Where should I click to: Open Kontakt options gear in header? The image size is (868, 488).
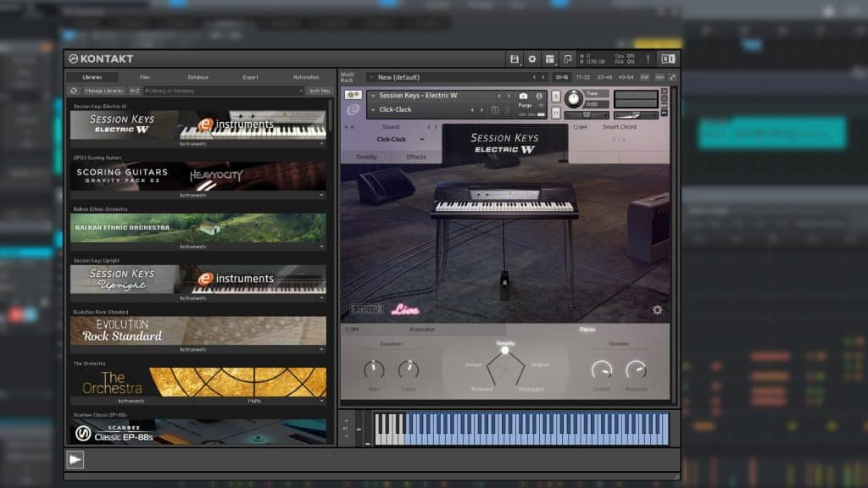tap(532, 59)
